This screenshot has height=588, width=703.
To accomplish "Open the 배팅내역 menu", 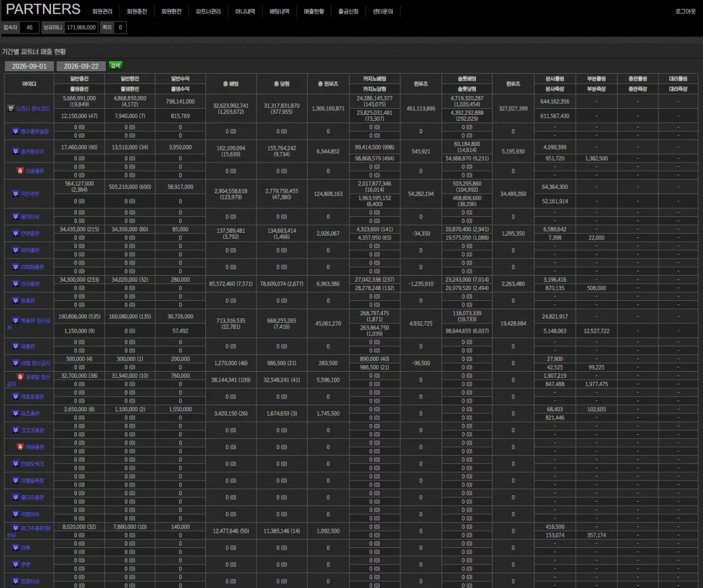I will coord(280,11).
